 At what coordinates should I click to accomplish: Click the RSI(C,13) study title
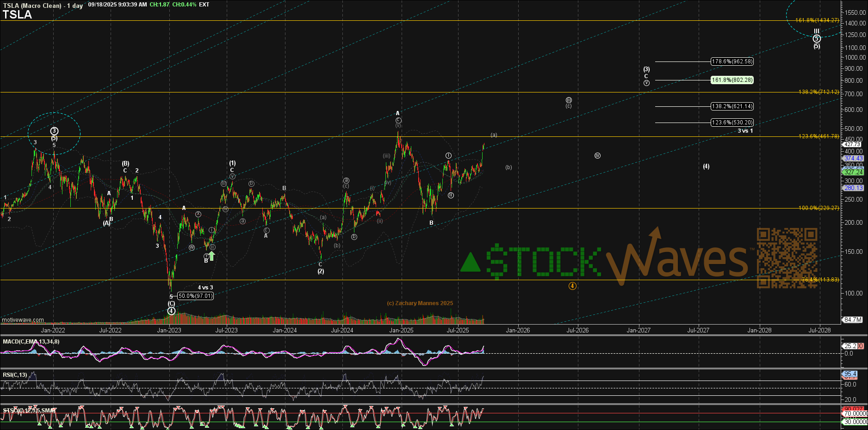coord(15,375)
